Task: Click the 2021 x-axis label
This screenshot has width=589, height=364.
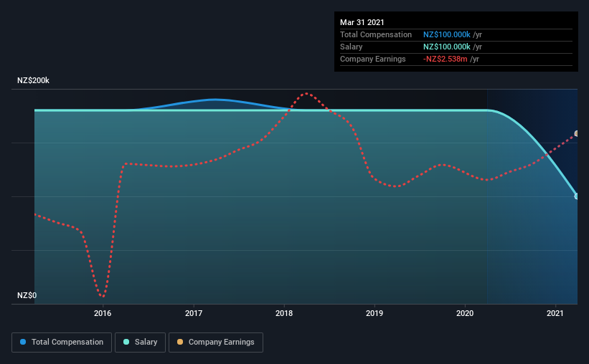Action: tap(555, 313)
